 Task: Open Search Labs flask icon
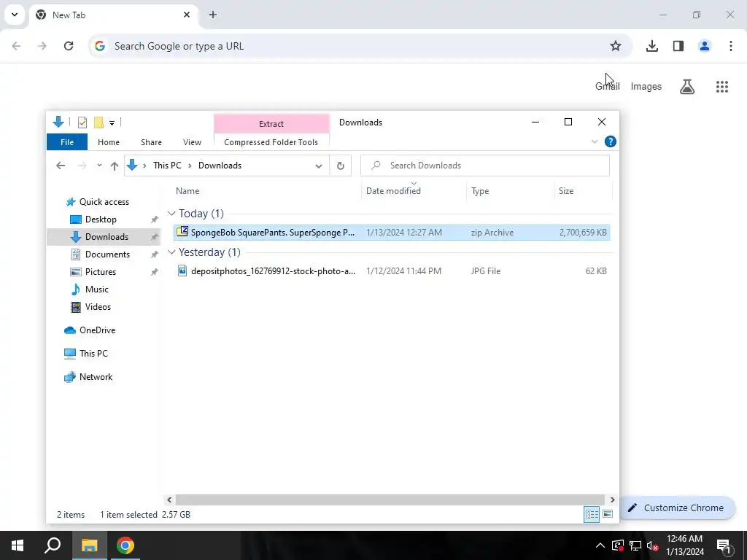[x=687, y=86]
